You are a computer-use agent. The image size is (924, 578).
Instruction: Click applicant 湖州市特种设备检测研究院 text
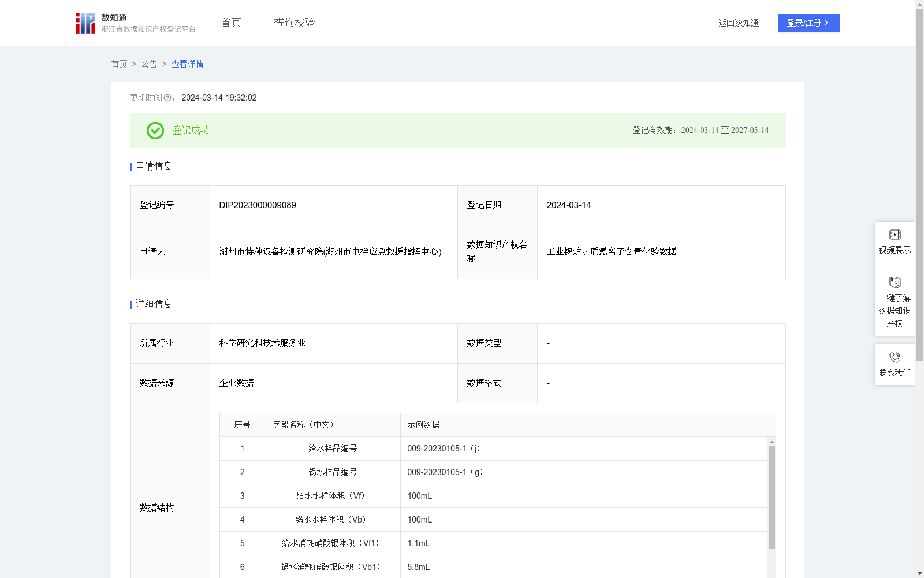click(x=330, y=252)
